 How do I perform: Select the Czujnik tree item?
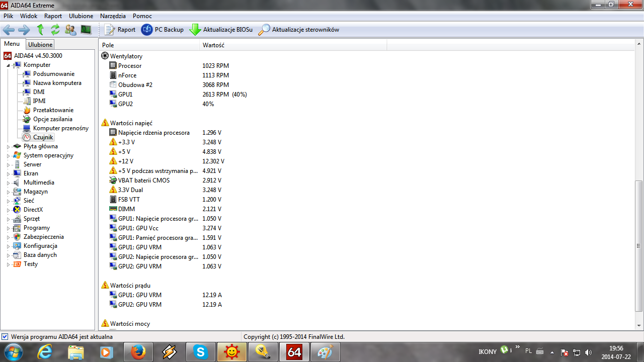coord(43,137)
